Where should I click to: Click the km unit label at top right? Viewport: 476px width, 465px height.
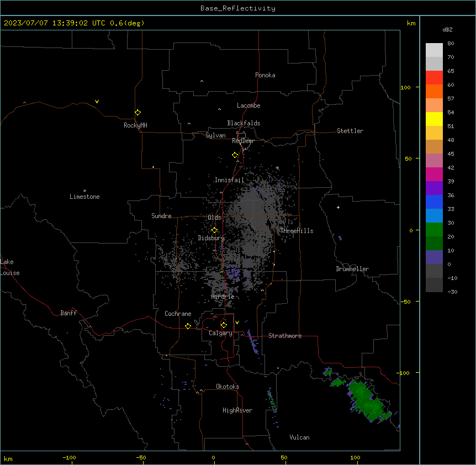point(411,23)
